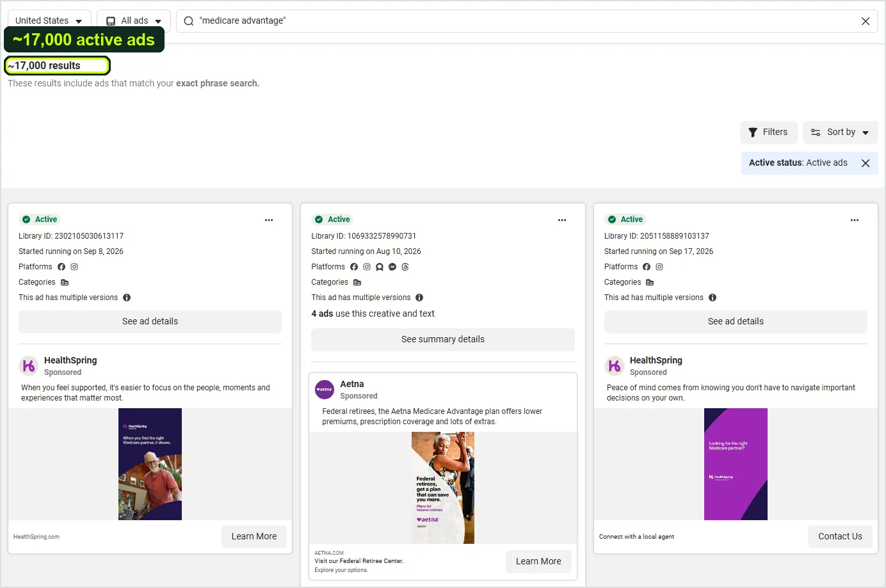Image resolution: width=886 pixels, height=588 pixels.
Task: Remove the Active status filter chip
Action: pyautogui.click(x=866, y=163)
